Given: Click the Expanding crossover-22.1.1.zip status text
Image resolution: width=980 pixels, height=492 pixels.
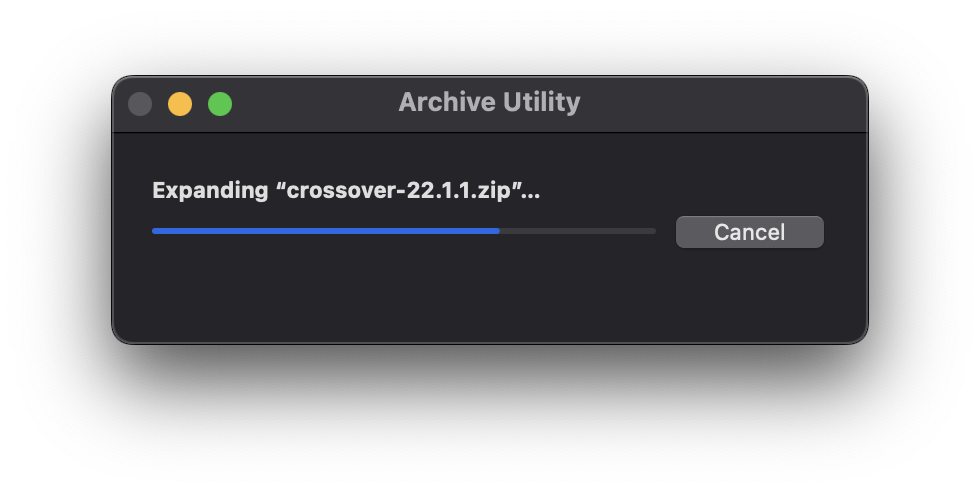Looking at the screenshot, I should 345,190.
